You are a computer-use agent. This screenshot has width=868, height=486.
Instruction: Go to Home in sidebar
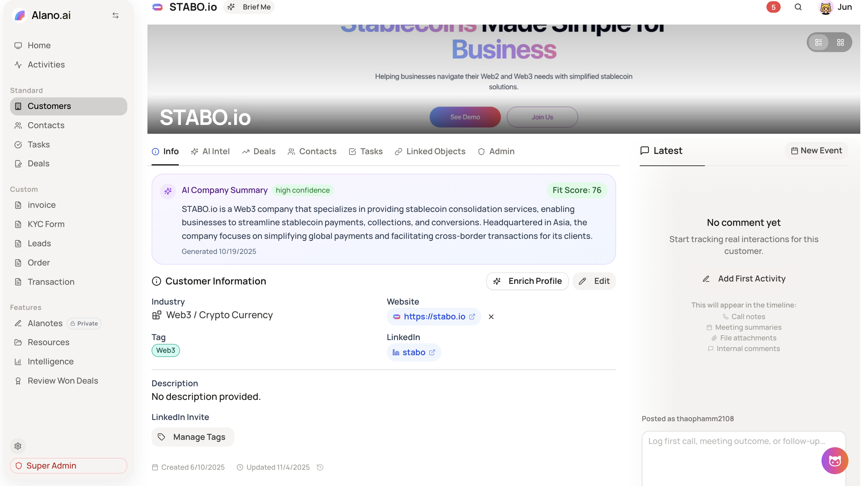(68, 46)
